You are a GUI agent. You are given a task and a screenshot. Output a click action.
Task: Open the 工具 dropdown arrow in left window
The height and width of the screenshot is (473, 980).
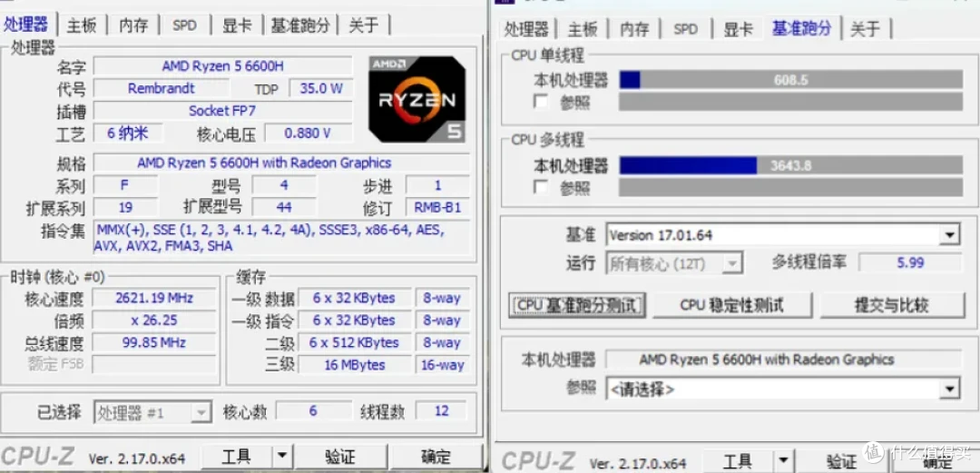point(282,457)
